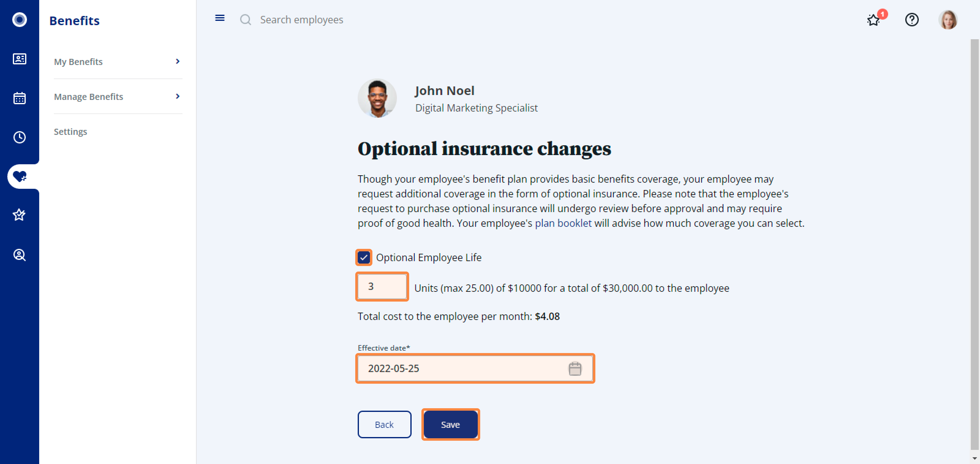This screenshot has height=464, width=980.
Task: Open the user avatar account menu
Action: (x=948, y=20)
